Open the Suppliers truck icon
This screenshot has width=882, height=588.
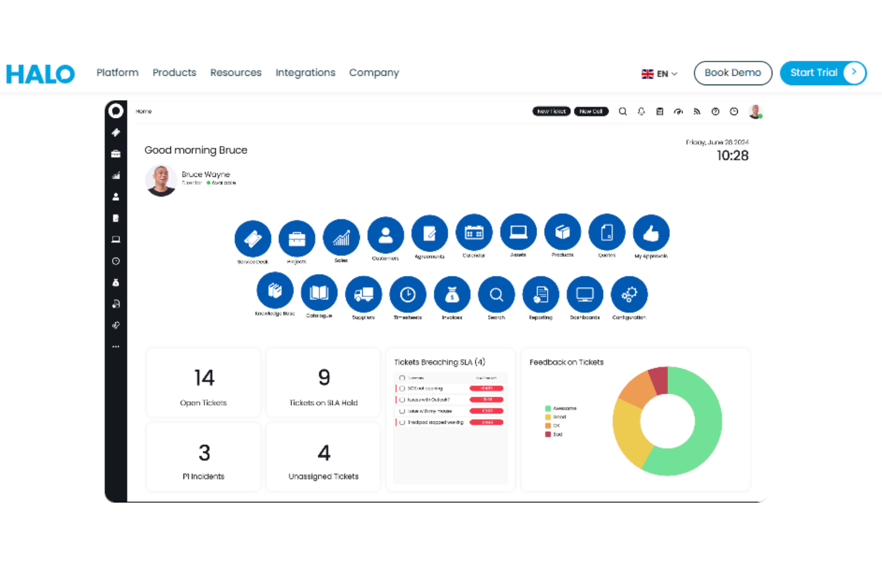[364, 295]
